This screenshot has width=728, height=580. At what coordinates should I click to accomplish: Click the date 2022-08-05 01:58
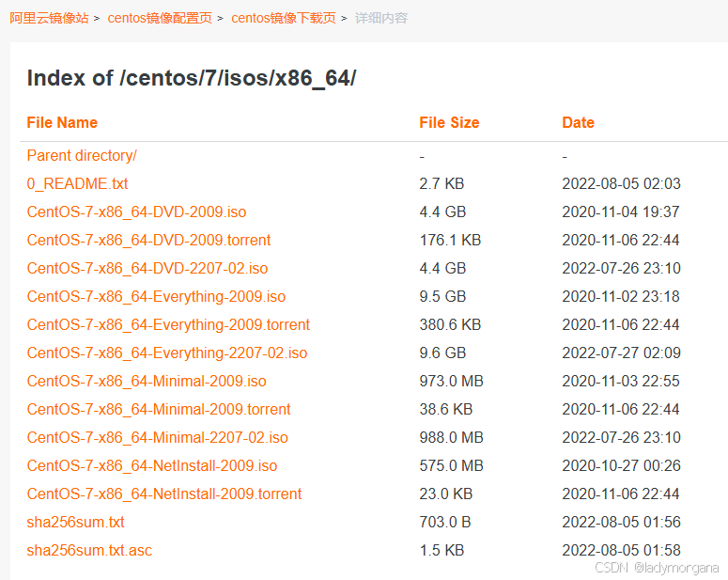point(622,550)
